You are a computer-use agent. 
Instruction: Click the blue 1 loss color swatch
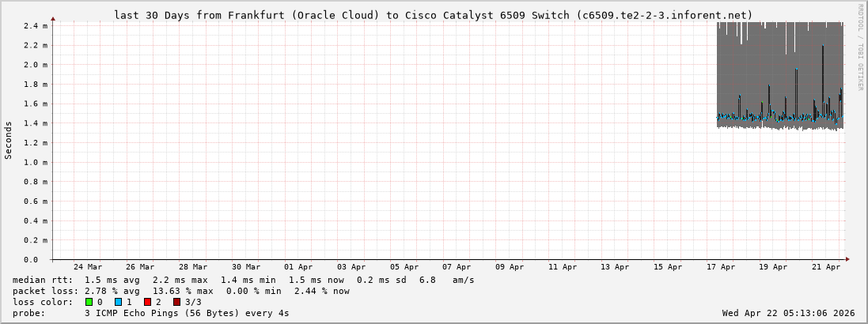click(118, 302)
